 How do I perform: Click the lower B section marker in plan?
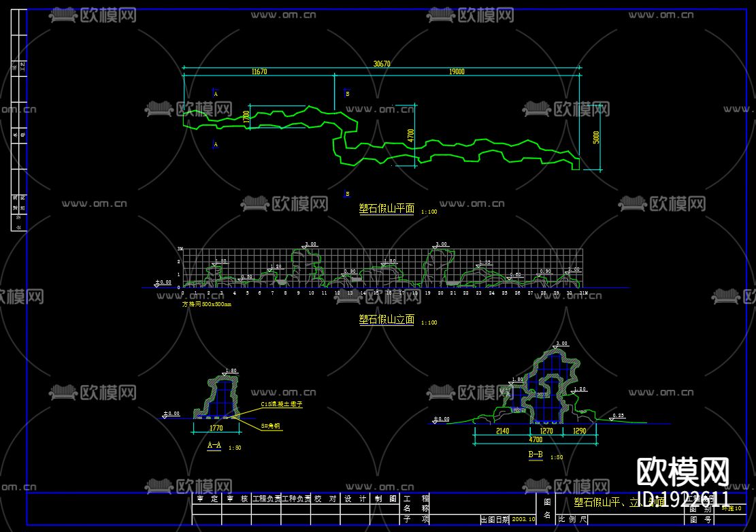pos(348,194)
